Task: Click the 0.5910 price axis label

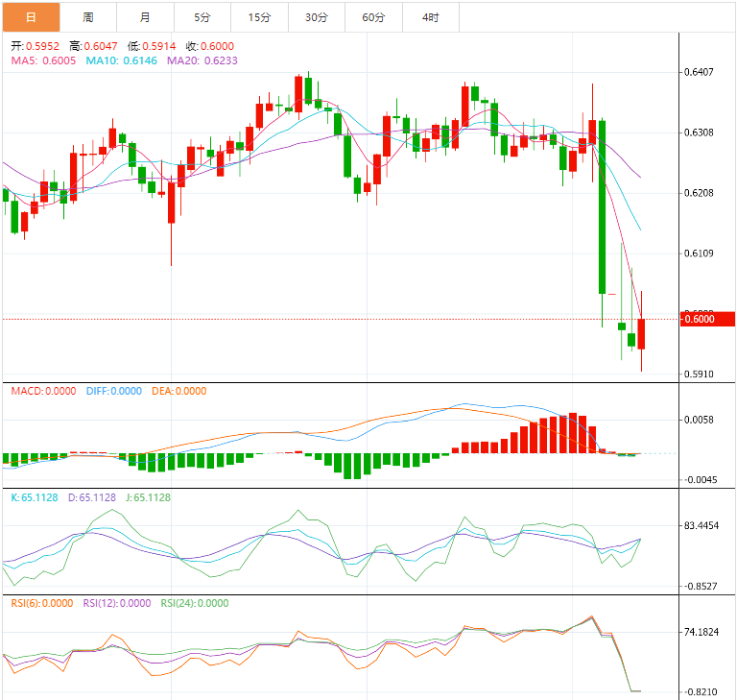Action: pos(699,374)
